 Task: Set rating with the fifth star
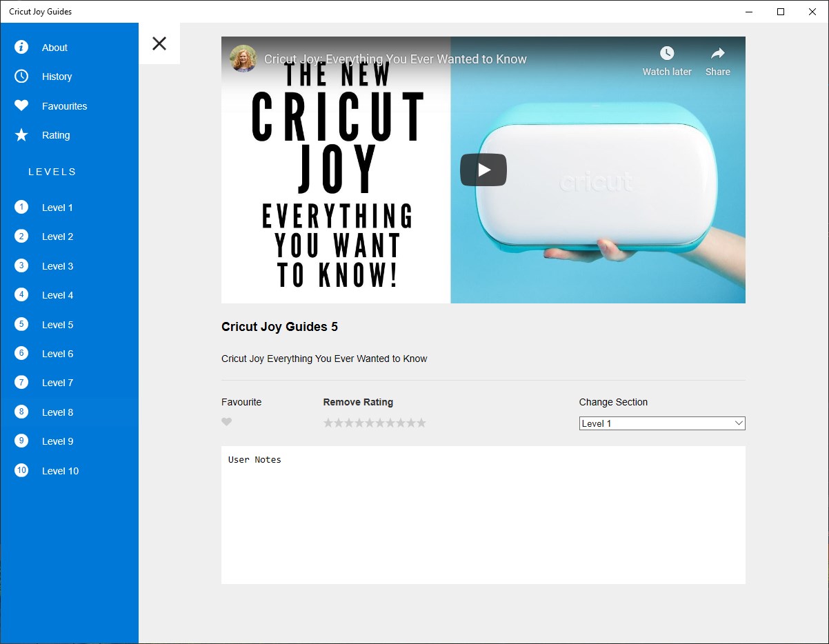click(x=370, y=423)
